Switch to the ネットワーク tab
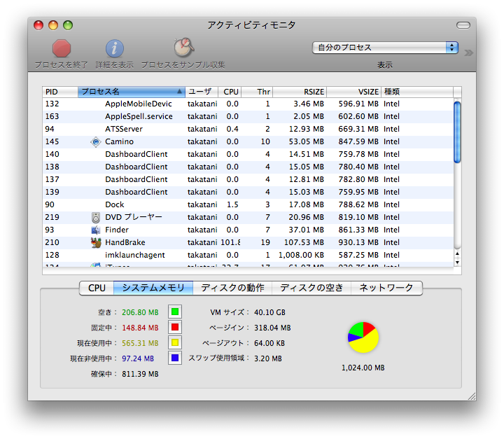 [386, 288]
